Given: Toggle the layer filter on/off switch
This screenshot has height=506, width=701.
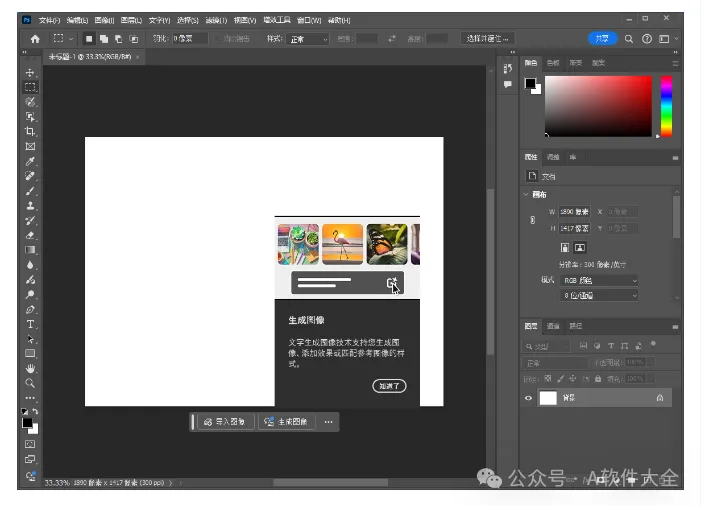Looking at the screenshot, I should click(x=653, y=344).
